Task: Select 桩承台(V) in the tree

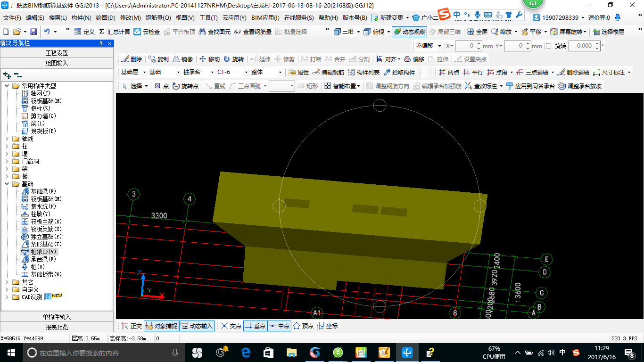Action: point(43,252)
